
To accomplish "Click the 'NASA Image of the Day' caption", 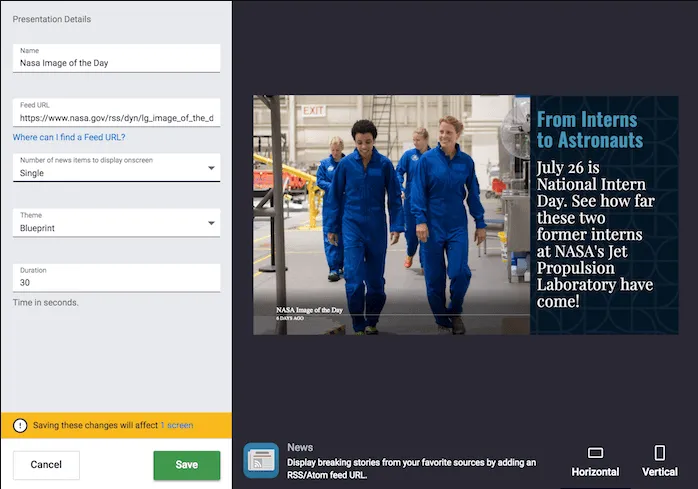I will pyautogui.click(x=309, y=310).
